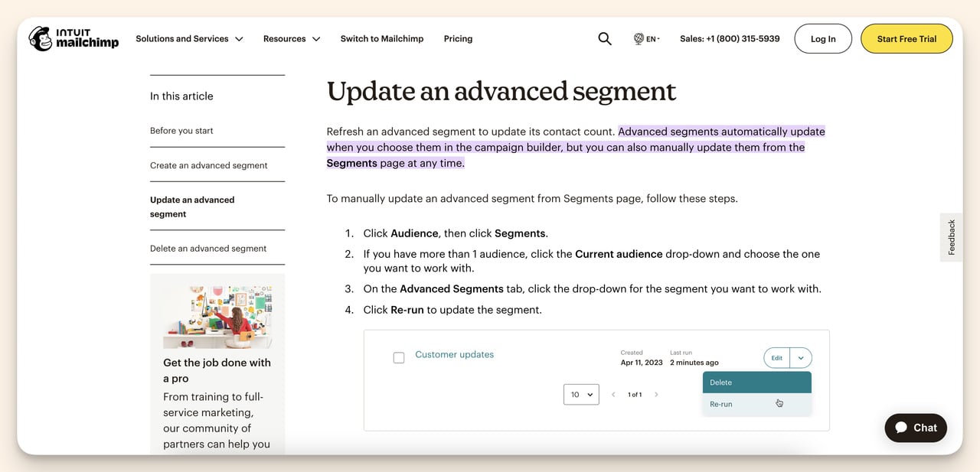Tick the Customer updates checkbox
The image size is (980, 472).
tap(399, 357)
